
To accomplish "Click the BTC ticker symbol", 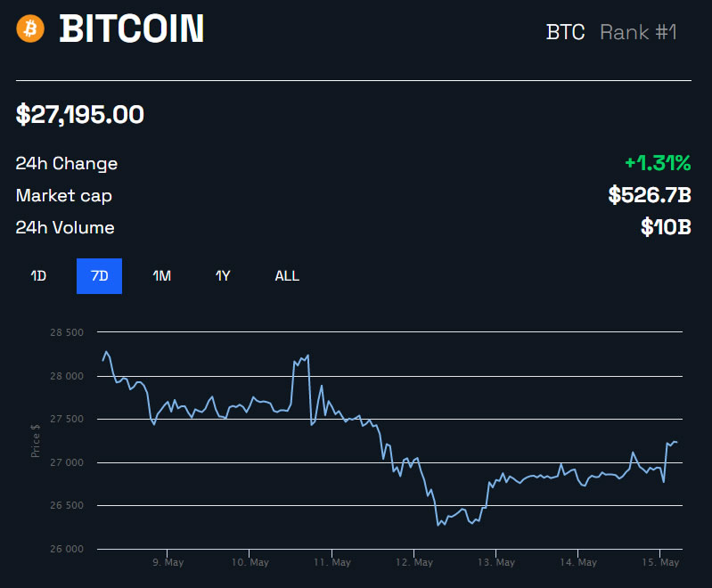I will tap(565, 32).
